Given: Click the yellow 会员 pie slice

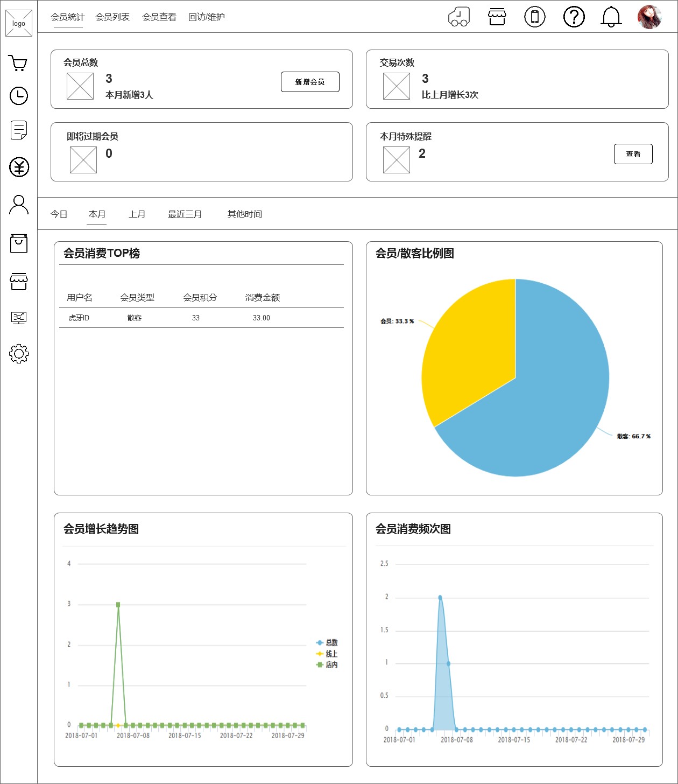Looking at the screenshot, I should pos(468,350).
